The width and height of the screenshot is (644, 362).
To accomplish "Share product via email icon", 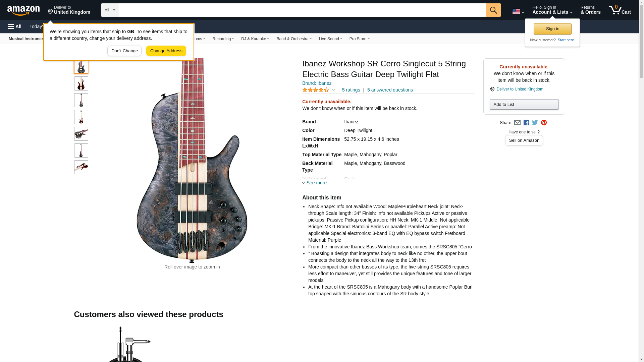I will coord(517,123).
